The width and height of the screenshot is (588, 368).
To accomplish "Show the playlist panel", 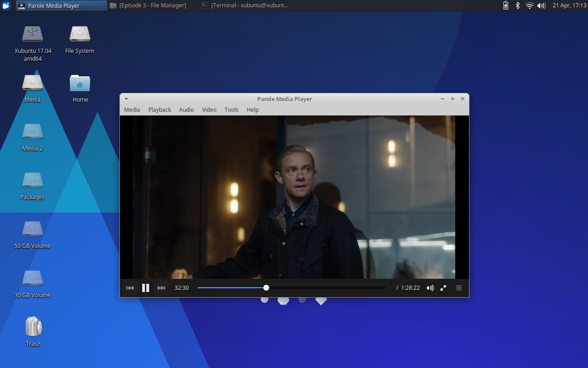I will (458, 288).
